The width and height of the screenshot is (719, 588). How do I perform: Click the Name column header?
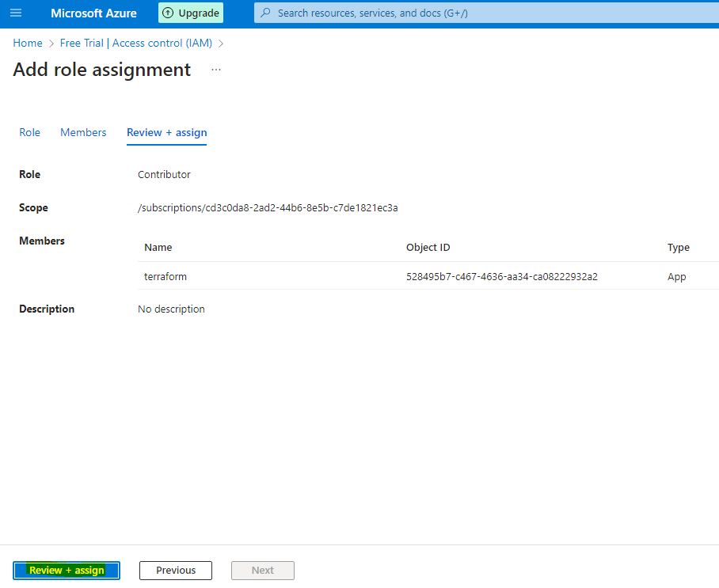coord(158,248)
